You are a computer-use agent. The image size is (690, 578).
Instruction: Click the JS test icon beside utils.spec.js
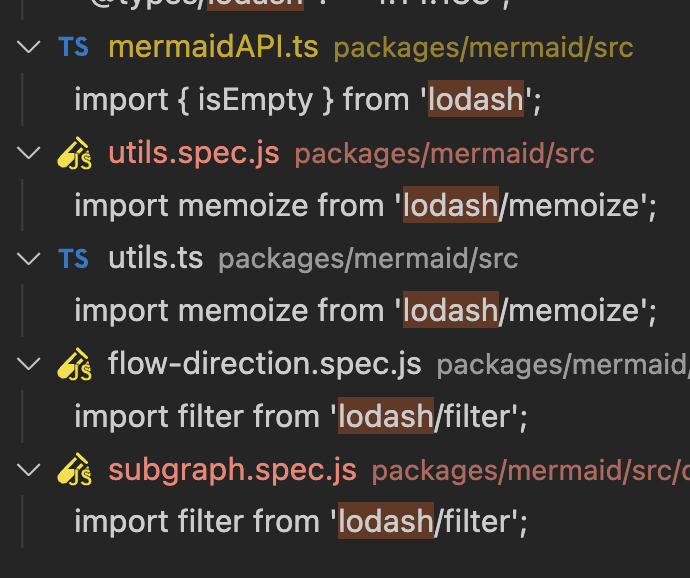74,153
